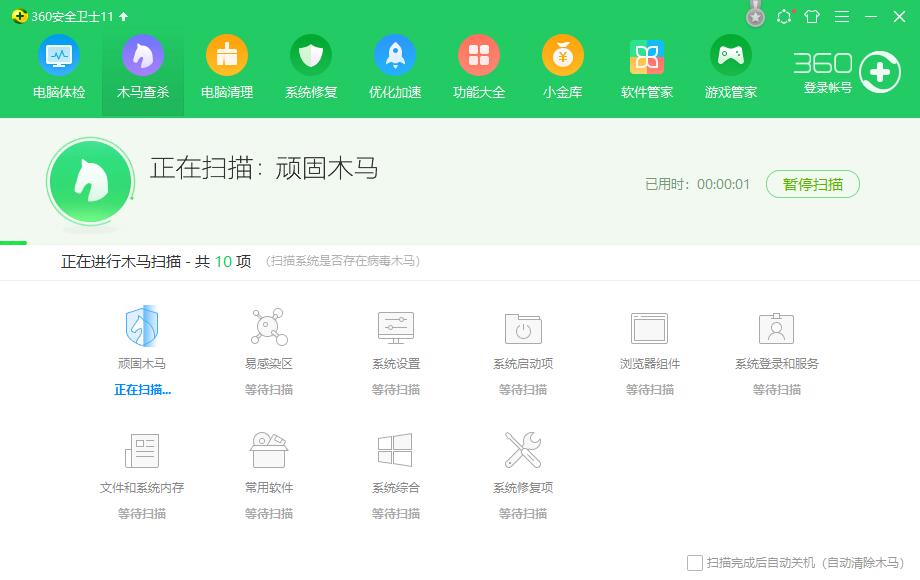This screenshot has width=920, height=580.
Task: Click 等待扫描 under 系统修复项
Action: coord(523,514)
